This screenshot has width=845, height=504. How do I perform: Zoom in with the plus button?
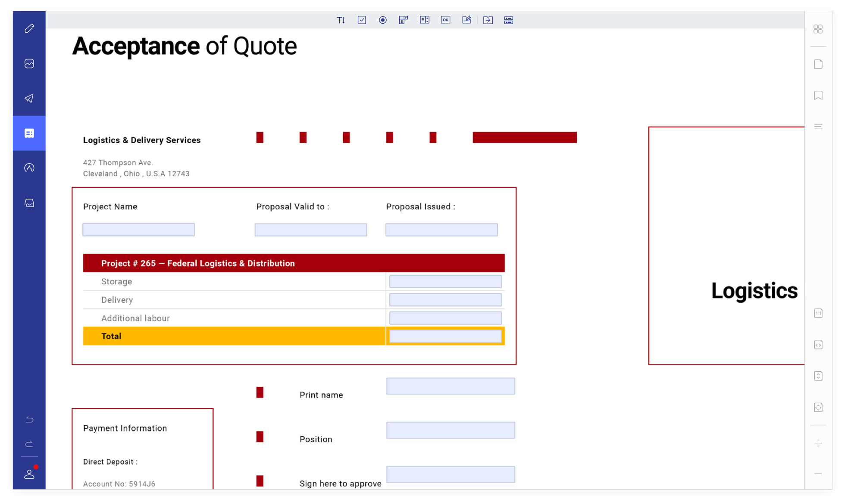(x=818, y=443)
